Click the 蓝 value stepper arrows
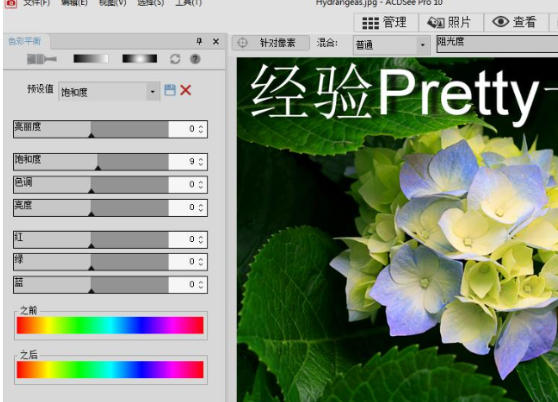This screenshot has width=558, height=402. coord(201,285)
